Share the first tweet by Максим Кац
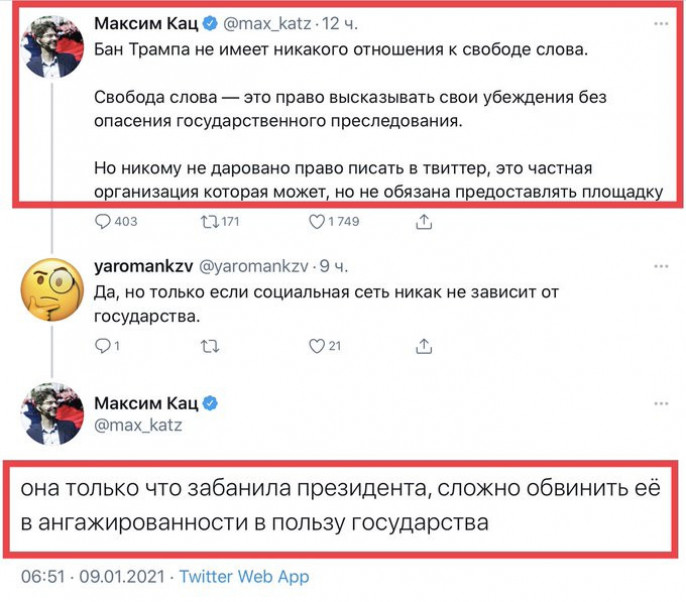The image size is (686, 602). tap(424, 221)
